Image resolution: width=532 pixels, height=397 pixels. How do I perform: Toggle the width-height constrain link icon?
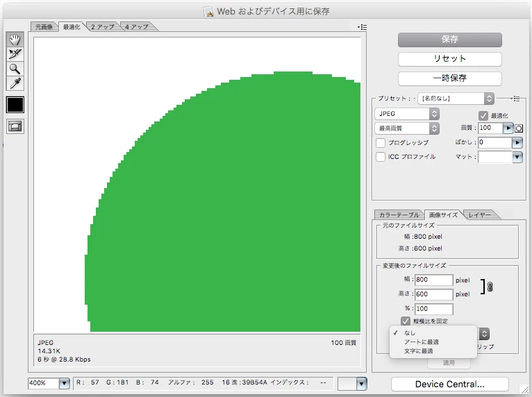[490, 287]
